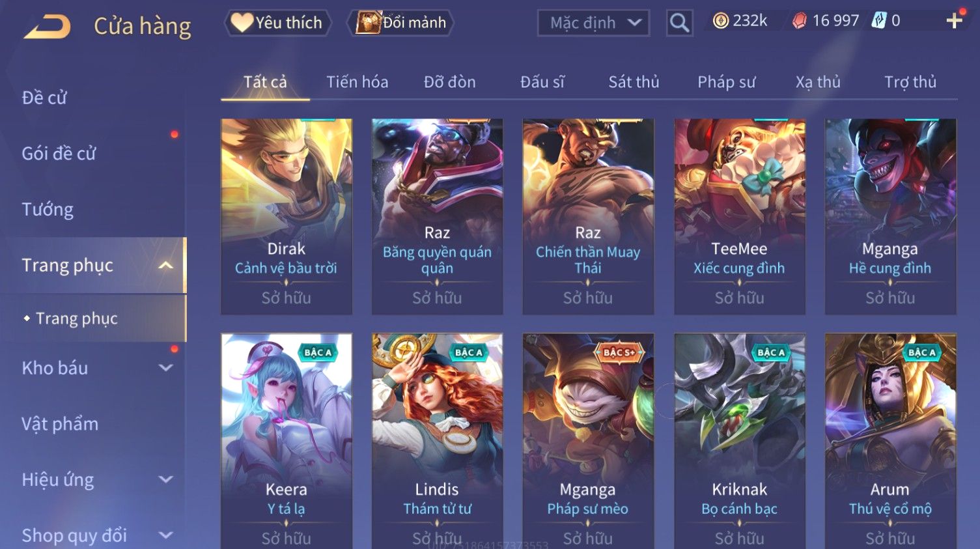Screen dimensions: 980x549
Task: Collapse the Trang phục sidebar section
Action: tap(166, 265)
